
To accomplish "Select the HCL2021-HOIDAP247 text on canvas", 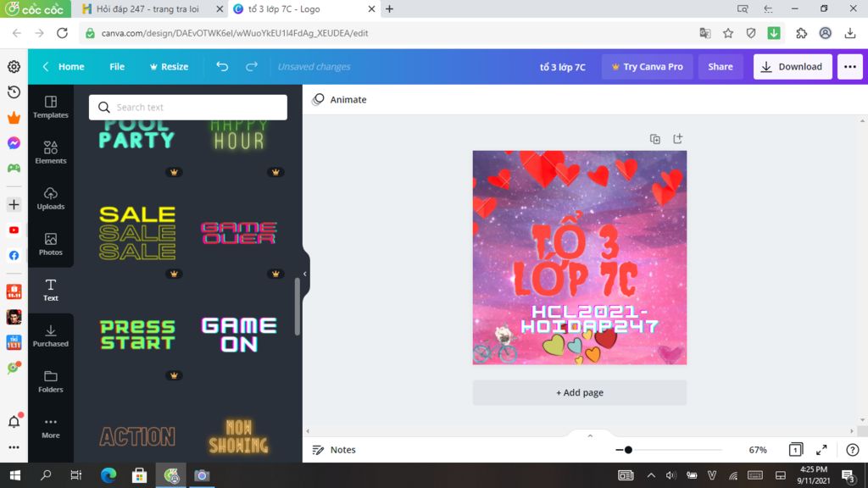I will 590,319.
